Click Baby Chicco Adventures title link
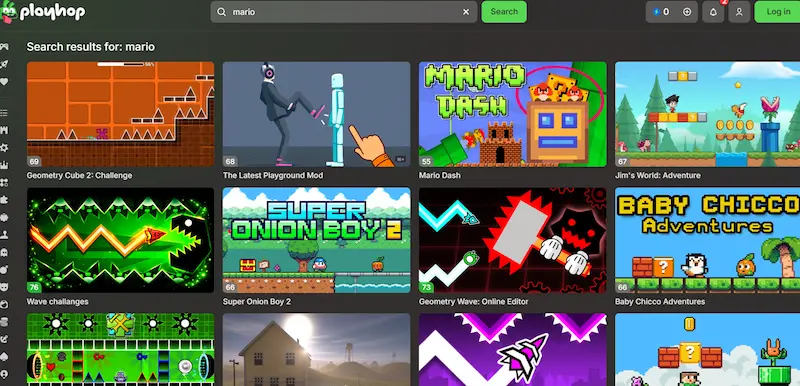800x386 pixels. pos(660,301)
